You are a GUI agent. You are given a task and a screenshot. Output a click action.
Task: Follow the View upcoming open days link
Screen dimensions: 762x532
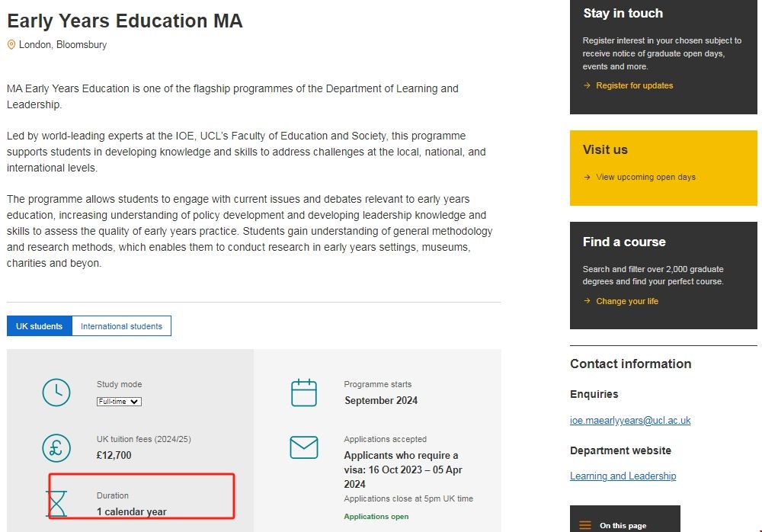(x=645, y=178)
